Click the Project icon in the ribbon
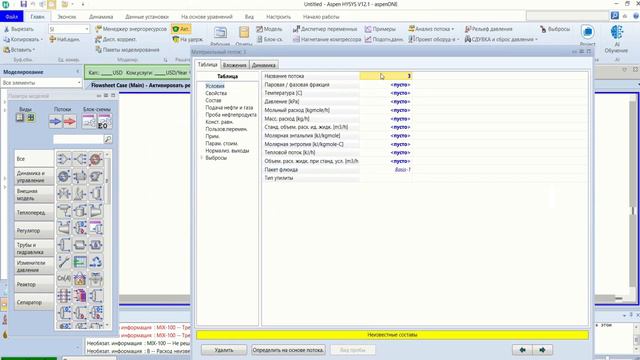This screenshot has width=640, height=360. pos(587,33)
